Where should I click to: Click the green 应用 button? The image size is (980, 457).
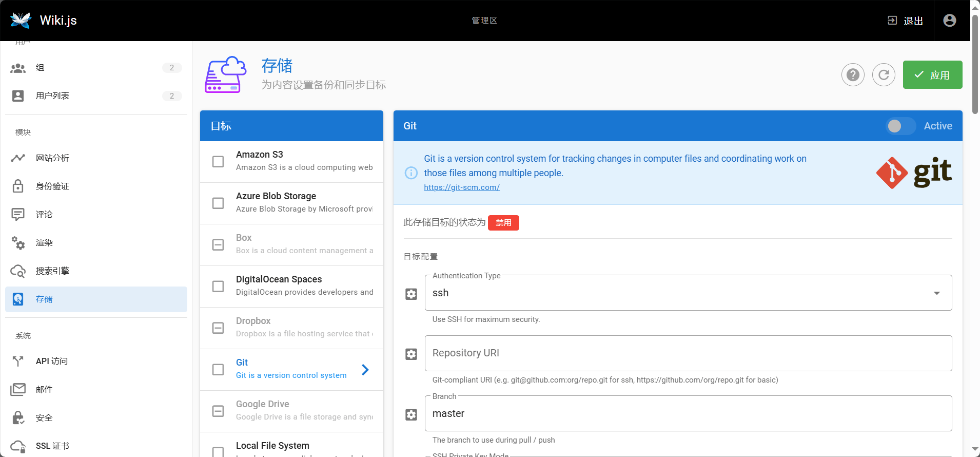932,75
